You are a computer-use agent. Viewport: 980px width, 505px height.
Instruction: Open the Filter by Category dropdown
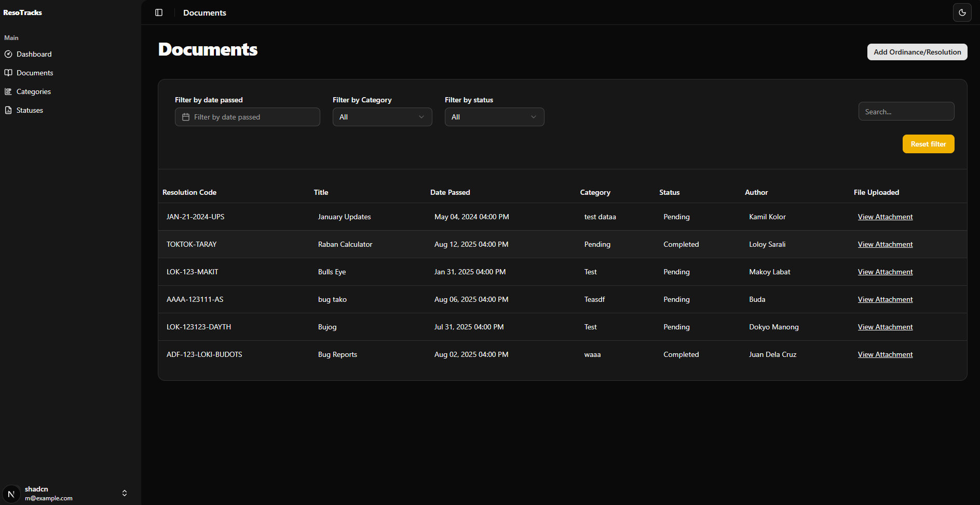(382, 117)
